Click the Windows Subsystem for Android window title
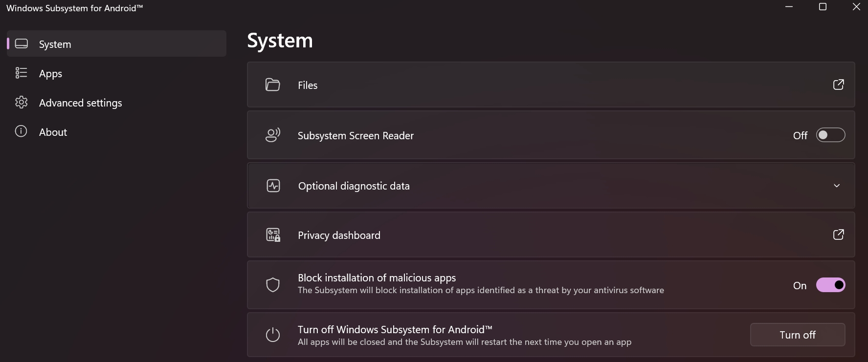This screenshot has width=868, height=362. pos(74,8)
